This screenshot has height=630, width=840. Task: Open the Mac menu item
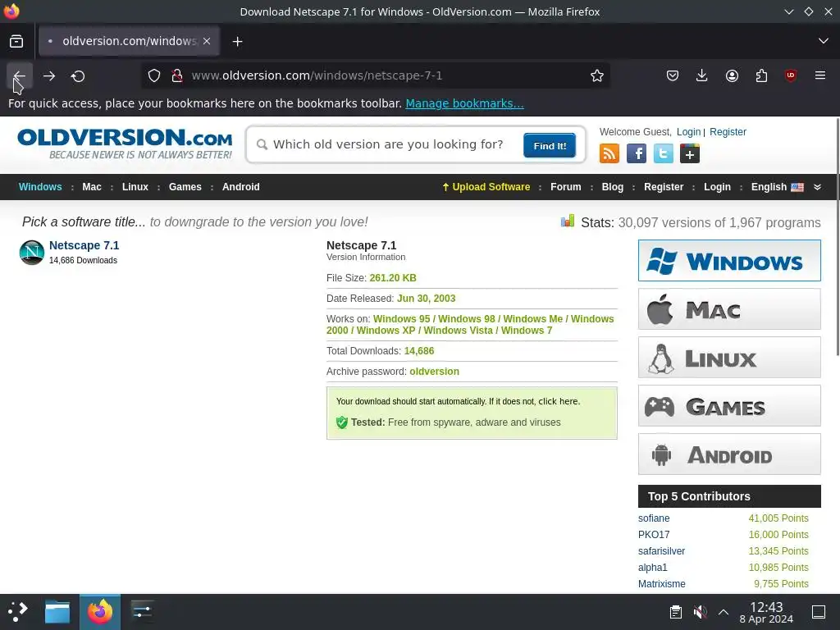[92, 187]
